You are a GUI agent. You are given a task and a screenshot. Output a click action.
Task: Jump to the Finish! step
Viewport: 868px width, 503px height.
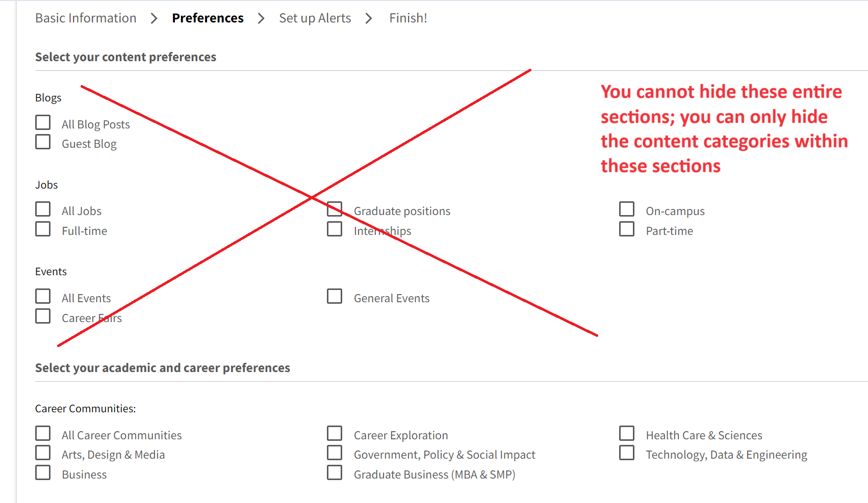(408, 18)
